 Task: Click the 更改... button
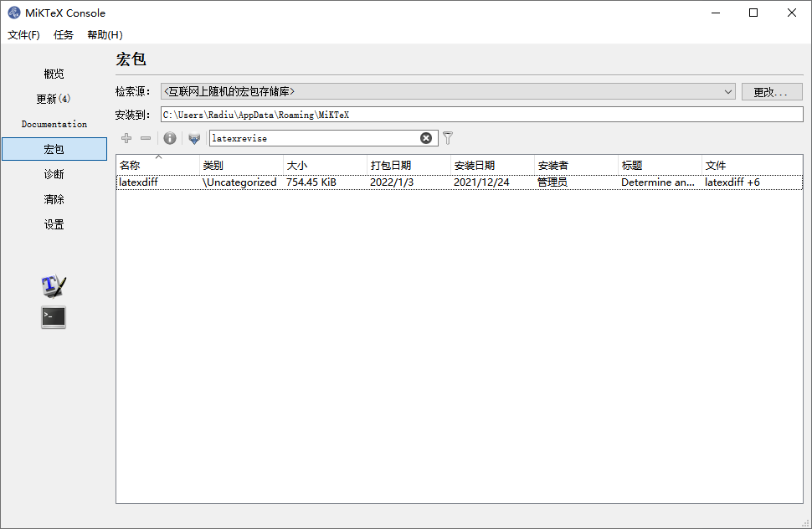tap(772, 91)
